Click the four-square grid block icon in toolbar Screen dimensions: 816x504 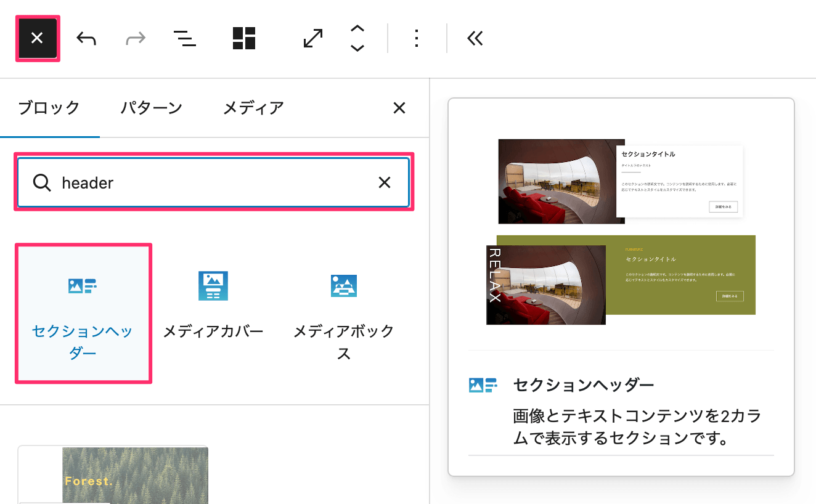coord(244,39)
